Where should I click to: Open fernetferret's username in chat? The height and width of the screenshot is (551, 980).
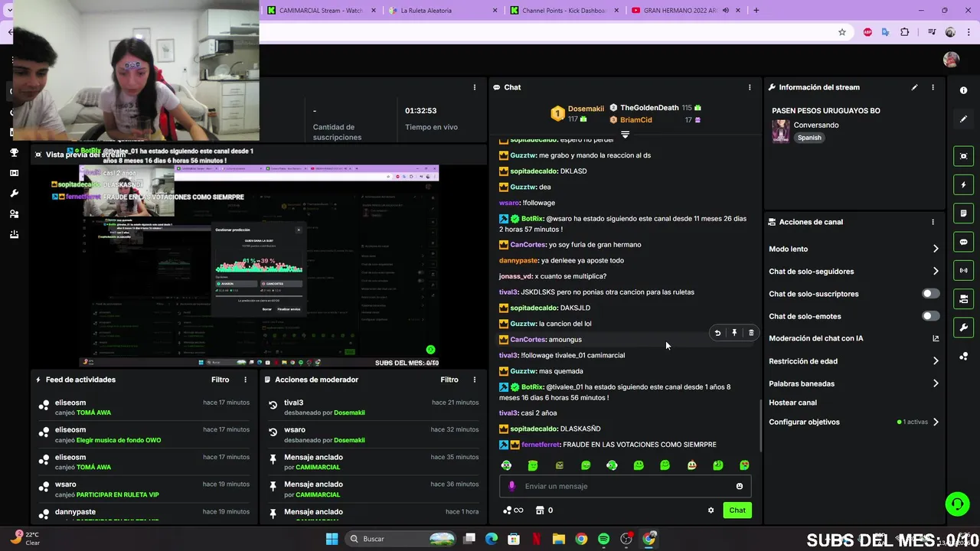click(x=541, y=445)
